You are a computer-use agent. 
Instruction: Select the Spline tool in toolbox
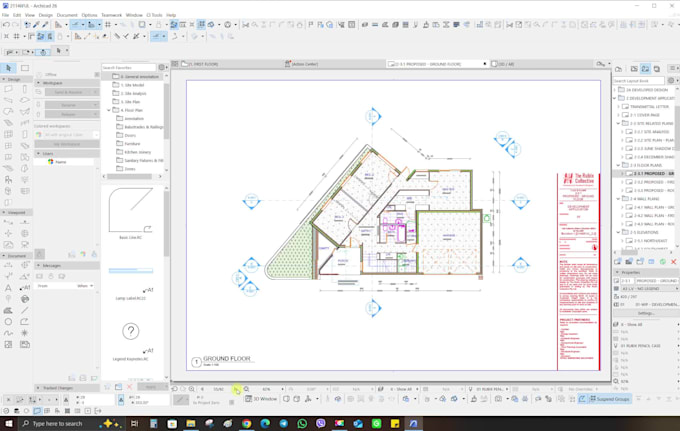pyautogui.click(x=8, y=333)
